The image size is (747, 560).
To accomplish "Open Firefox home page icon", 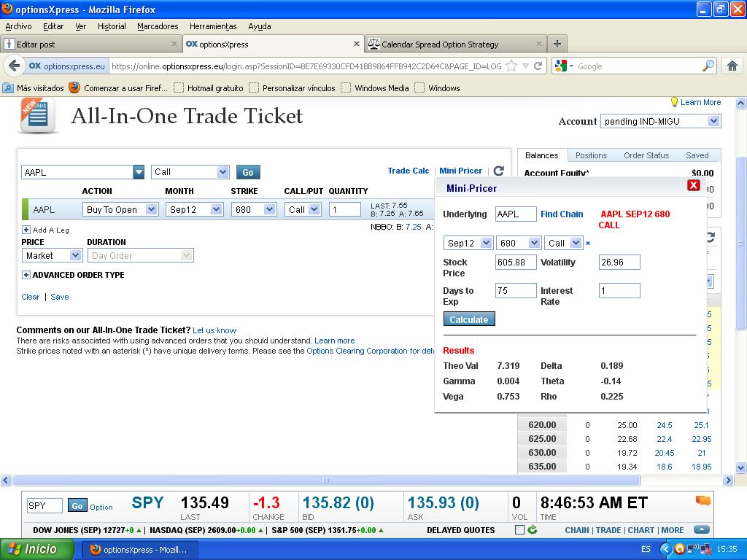I will point(732,66).
